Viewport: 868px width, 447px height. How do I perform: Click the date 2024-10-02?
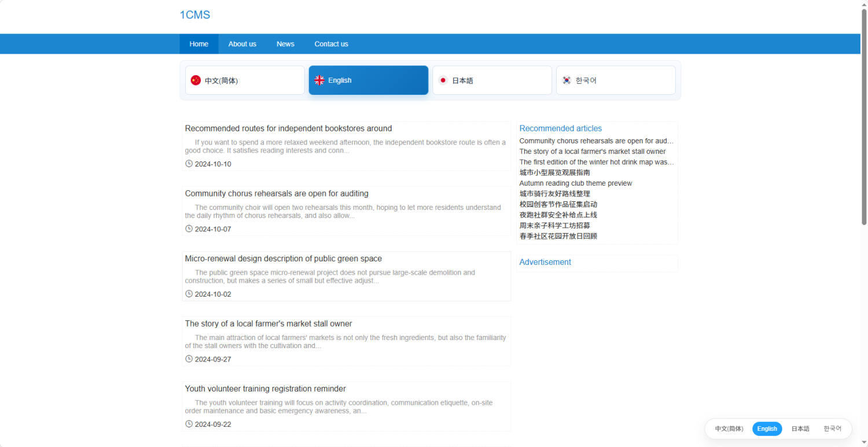(x=213, y=294)
